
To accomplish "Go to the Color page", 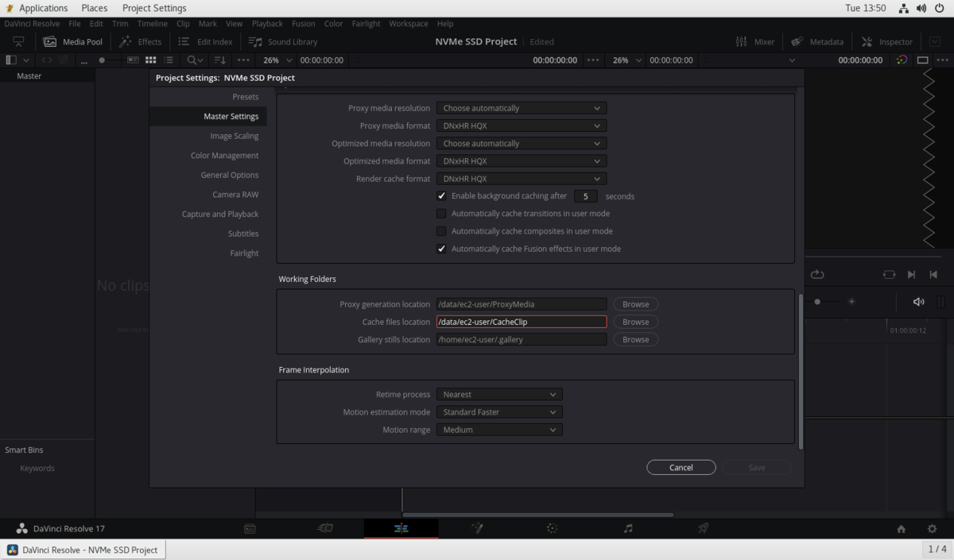I will tap(553, 528).
